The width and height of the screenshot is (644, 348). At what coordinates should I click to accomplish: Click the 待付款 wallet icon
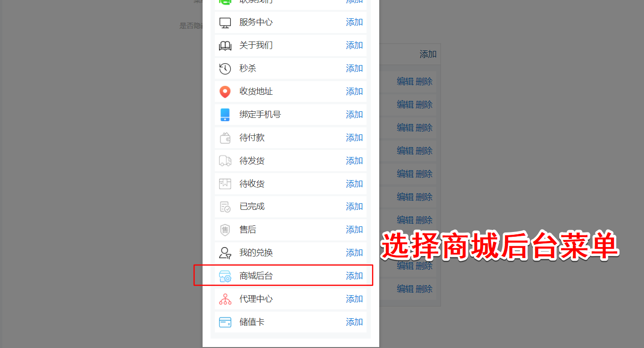point(225,138)
